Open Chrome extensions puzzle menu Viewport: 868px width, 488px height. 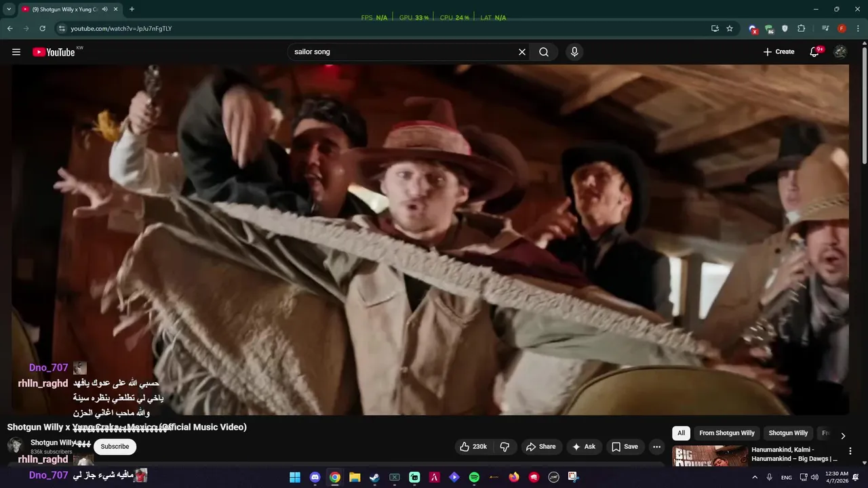[x=802, y=28]
